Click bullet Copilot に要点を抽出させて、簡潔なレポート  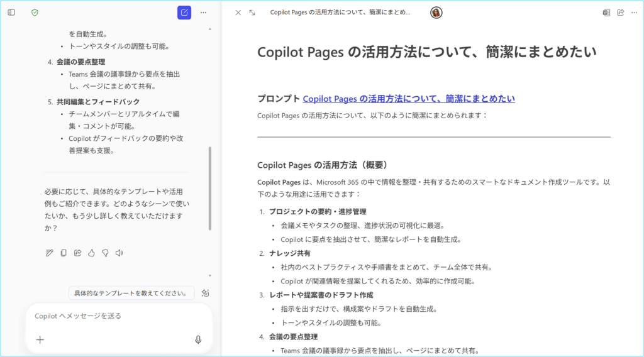(x=371, y=239)
